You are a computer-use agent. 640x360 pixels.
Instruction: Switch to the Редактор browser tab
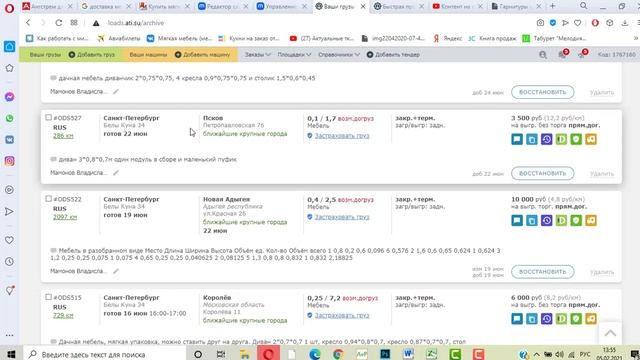click(x=223, y=6)
